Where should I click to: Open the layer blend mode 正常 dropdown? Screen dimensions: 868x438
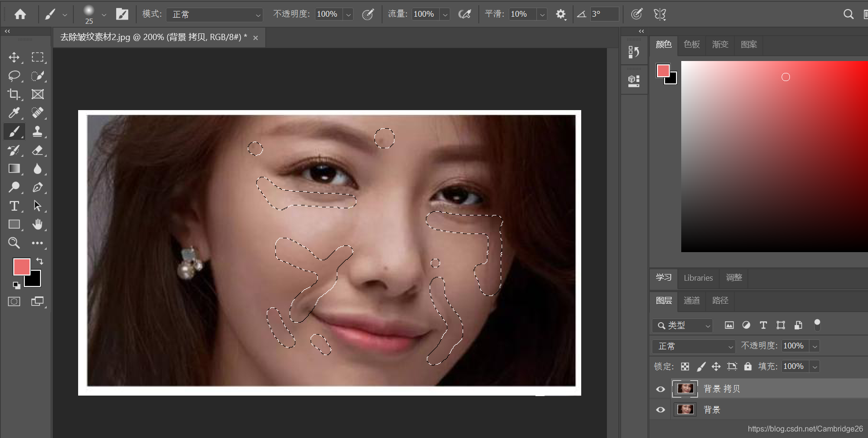(x=694, y=346)
